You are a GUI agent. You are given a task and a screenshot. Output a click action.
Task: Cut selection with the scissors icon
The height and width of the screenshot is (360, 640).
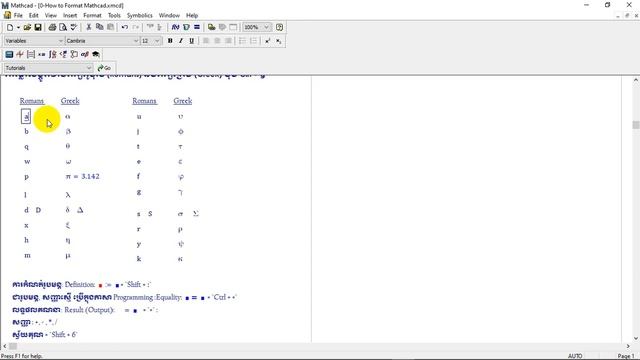pyautogui.click(x=89, y=27)
